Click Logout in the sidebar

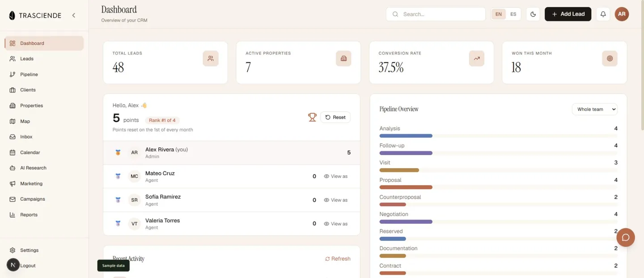[28, 265]
